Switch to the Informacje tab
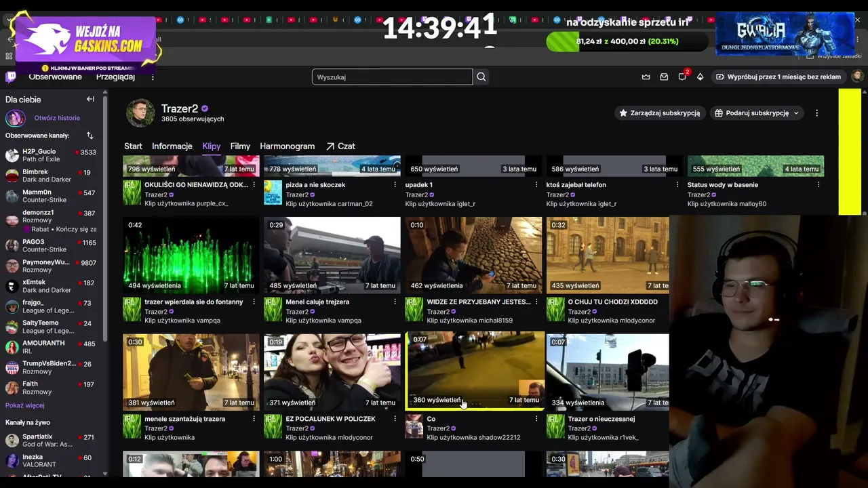The width and height of the screenshot is (868, 488). coord(172,146)
